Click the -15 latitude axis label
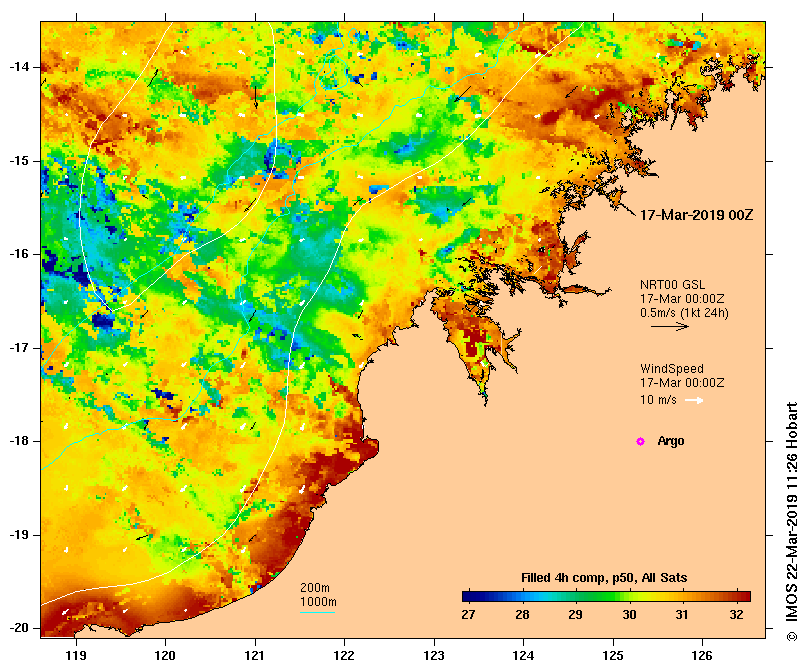The width and height of the screenshot is (809, 672). coord(19,161)
